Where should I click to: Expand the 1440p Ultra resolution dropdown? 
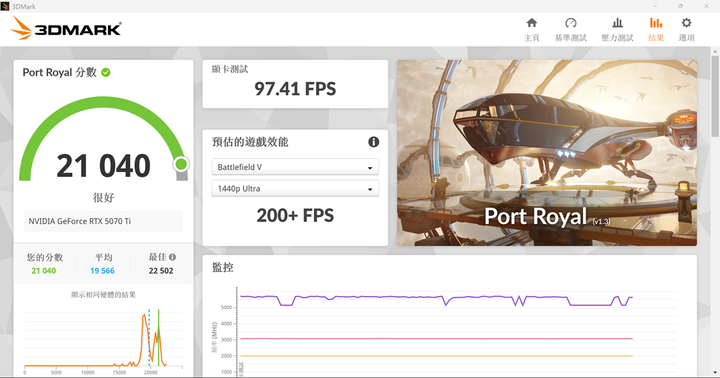point(295,188)
